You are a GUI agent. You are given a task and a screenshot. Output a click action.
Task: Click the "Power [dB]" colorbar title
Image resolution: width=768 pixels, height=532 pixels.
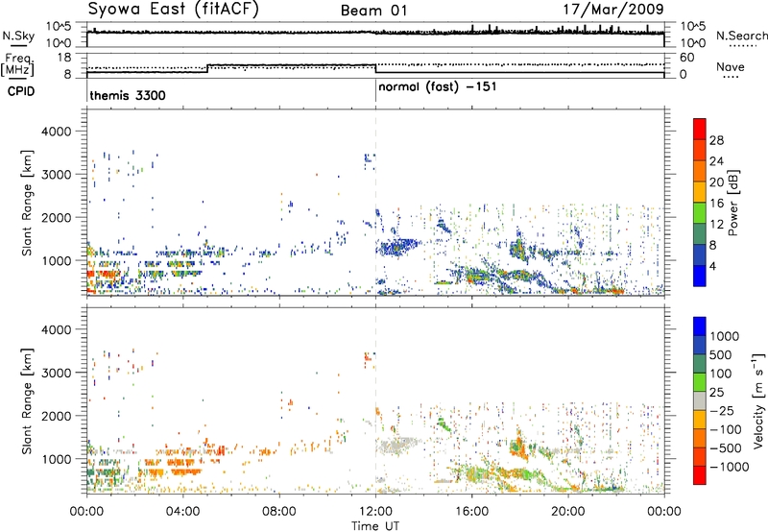[733, 204]
